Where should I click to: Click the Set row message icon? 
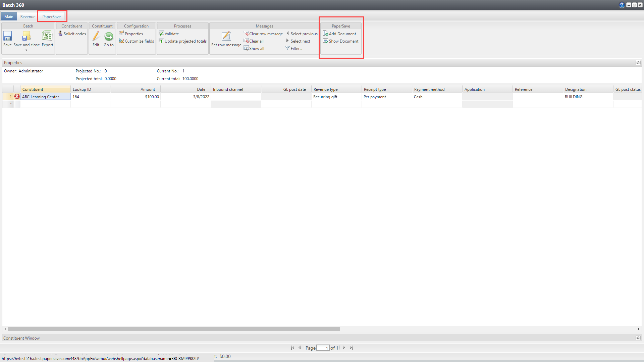click(x=226, y=36)
